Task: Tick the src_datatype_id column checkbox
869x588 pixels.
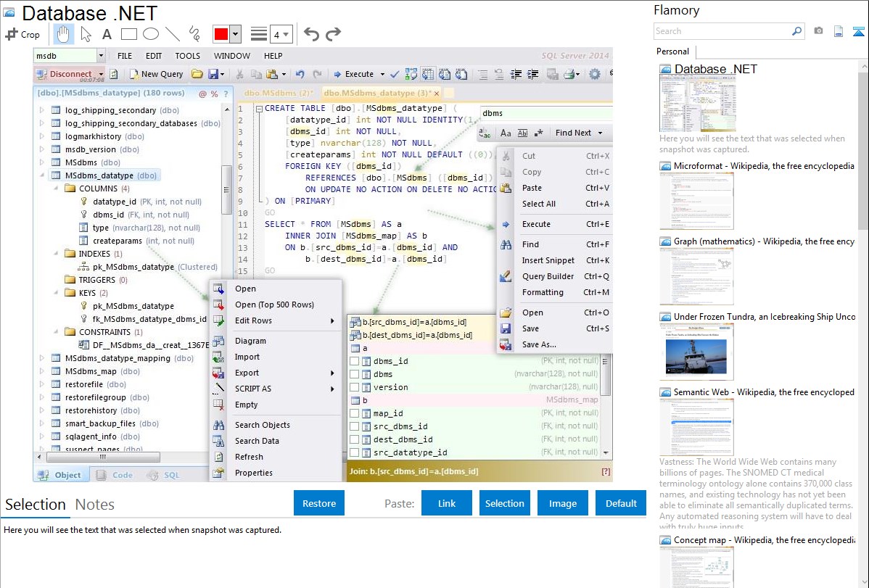Action: coord(354,452)
